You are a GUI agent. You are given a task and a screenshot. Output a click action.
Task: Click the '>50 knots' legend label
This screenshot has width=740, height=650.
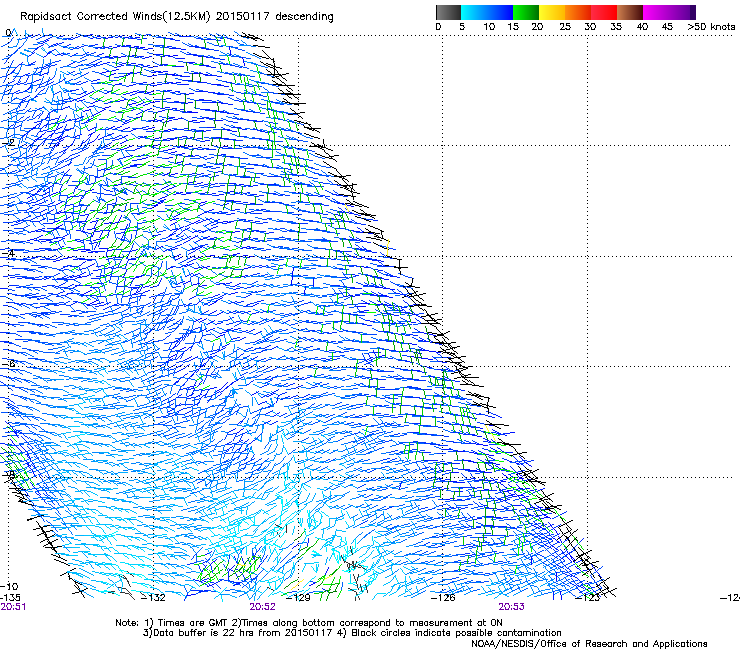click(x=711, y=27)
